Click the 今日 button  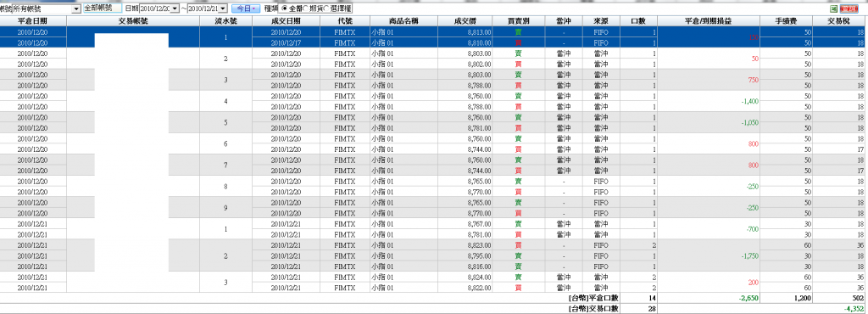click(245, 8)
